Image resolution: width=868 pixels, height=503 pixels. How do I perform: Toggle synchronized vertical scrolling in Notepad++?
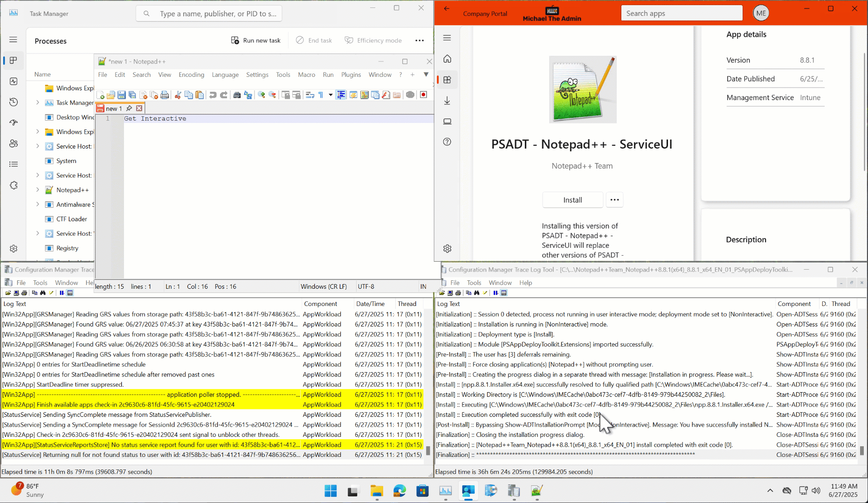coord(286,95)
